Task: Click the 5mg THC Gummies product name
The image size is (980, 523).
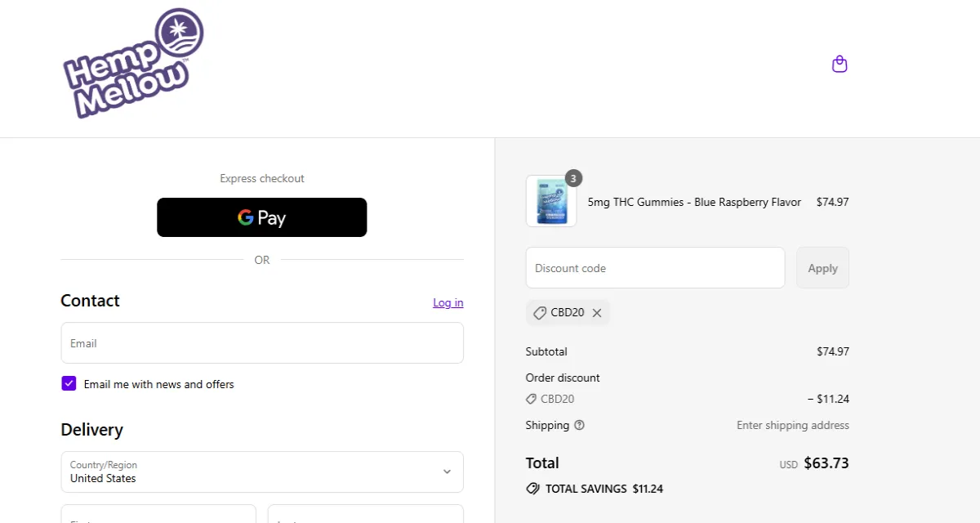Action: 694,202
